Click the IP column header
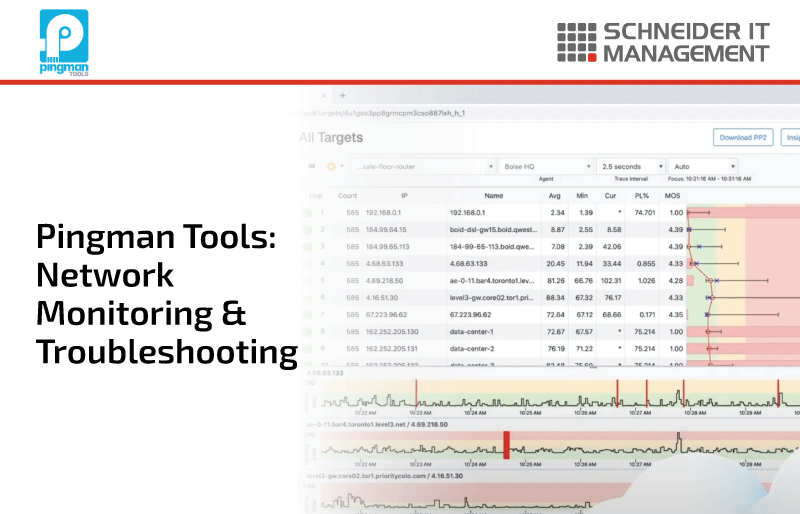Screen dimensions: 800x514 [404, 195]
